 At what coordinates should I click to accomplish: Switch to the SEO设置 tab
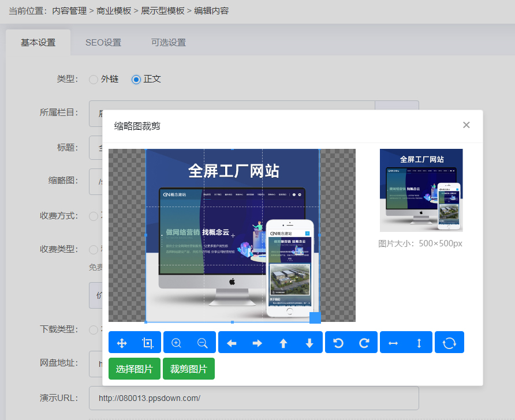coord(103,43)
